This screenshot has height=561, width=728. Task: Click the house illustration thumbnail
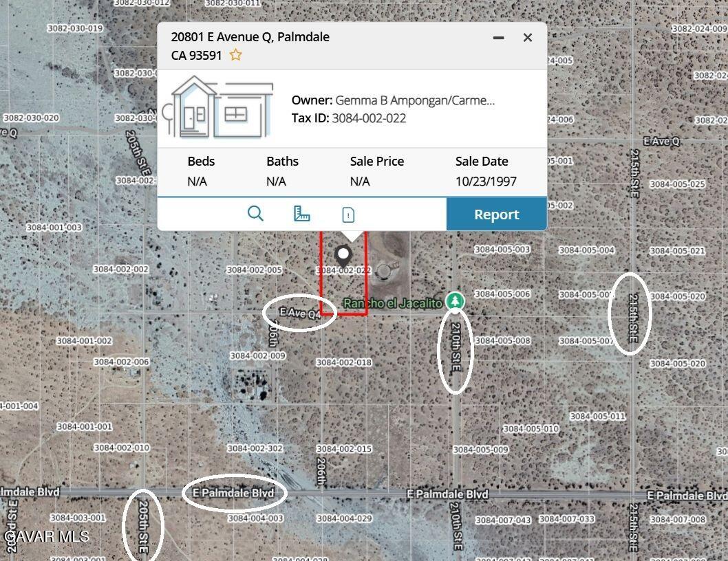[222, 107]
